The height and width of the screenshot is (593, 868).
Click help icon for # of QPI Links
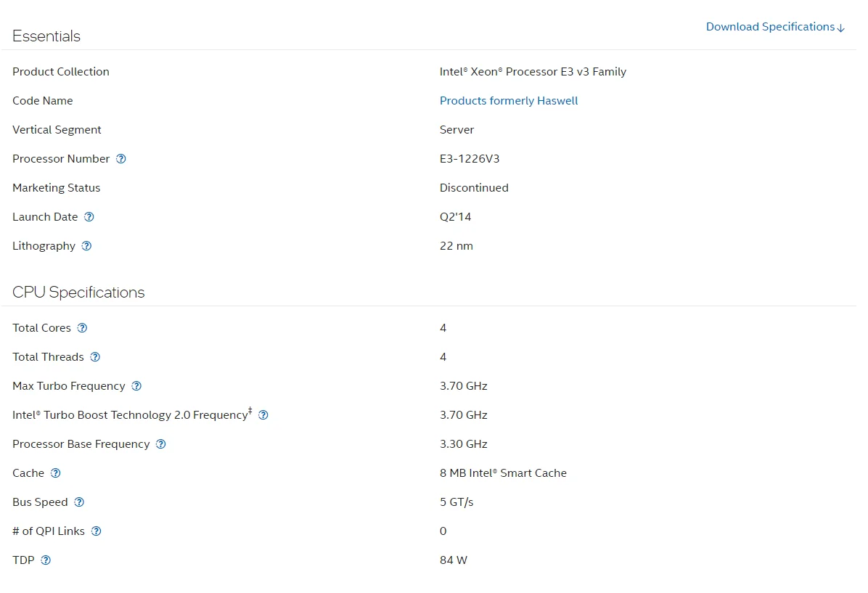pos(97,531)
